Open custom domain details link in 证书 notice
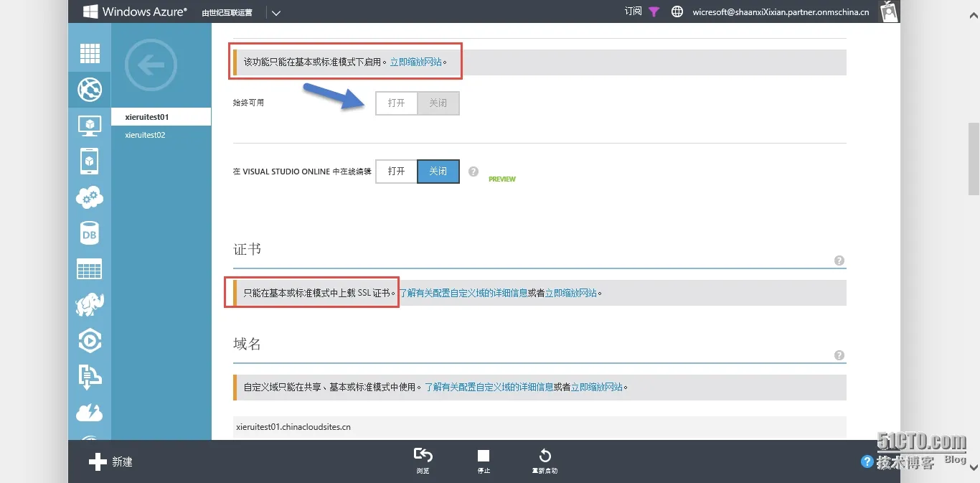This screenshot has height=483, width=980. 463,293
